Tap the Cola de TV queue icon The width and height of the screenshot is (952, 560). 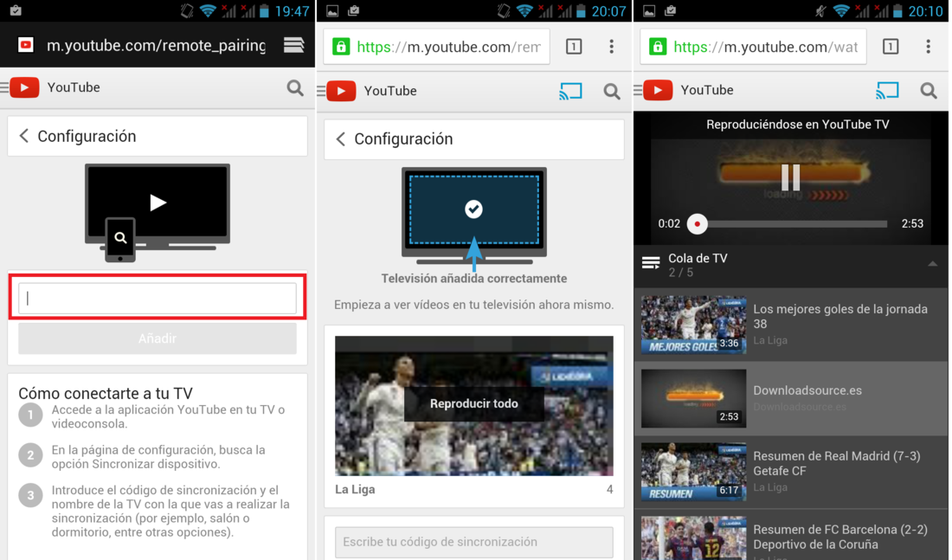tap(651, 263)
